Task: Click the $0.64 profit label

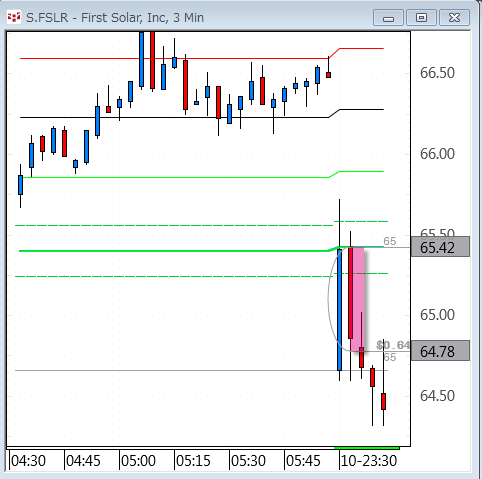Action: tap(393, 345)
